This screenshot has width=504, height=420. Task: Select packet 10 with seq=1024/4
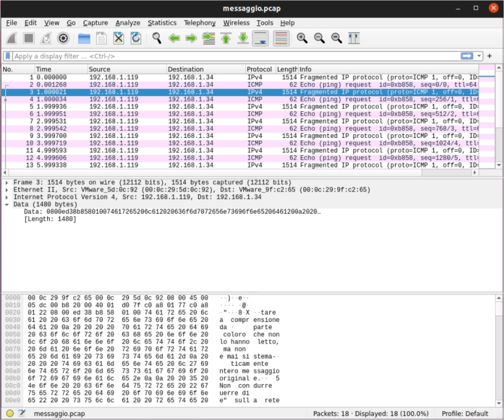coord(240,143)
